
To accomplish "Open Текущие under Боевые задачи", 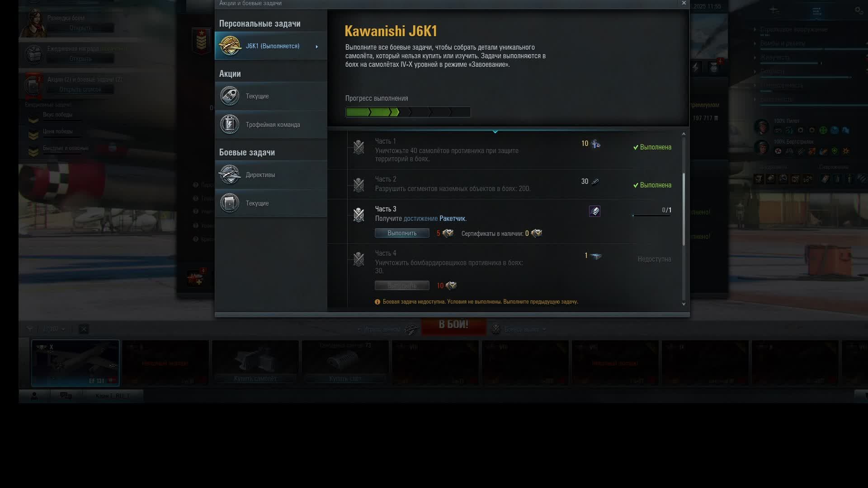I will tap(257, 203).
